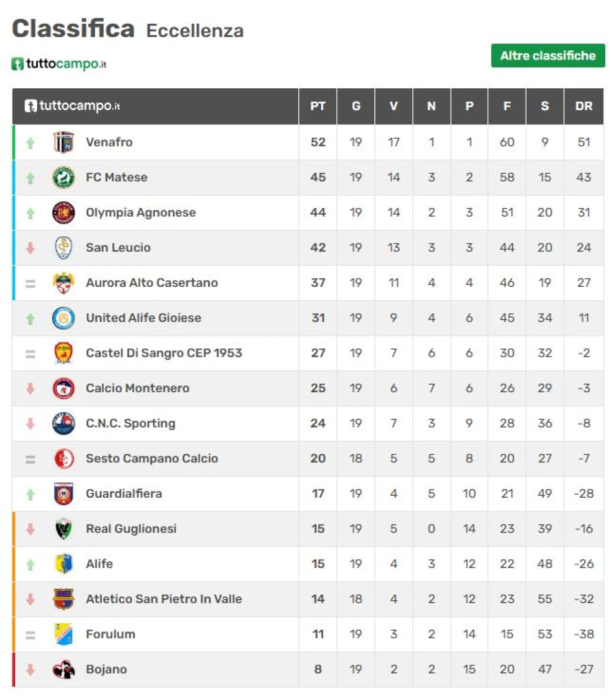Click the Venafro team crest icon
Viewport: 611px width, 700px height.
pos(63,142)
